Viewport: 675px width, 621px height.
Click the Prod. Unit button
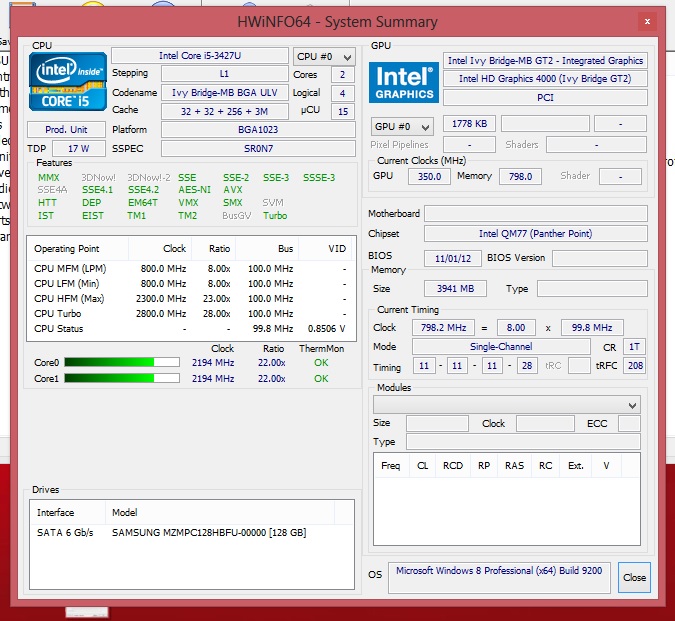(66, 130)
